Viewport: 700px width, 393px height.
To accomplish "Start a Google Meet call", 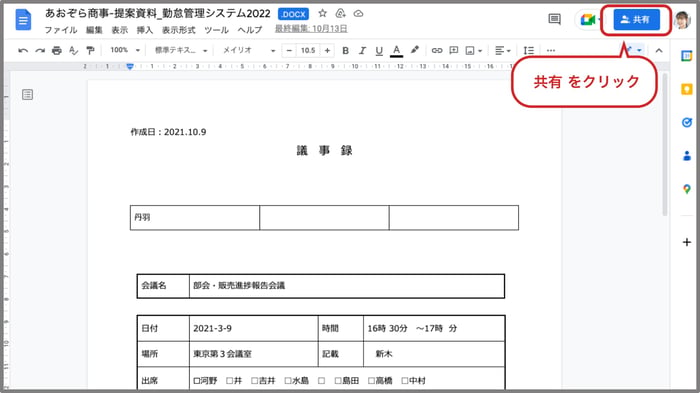I will (x=589, y=20).
